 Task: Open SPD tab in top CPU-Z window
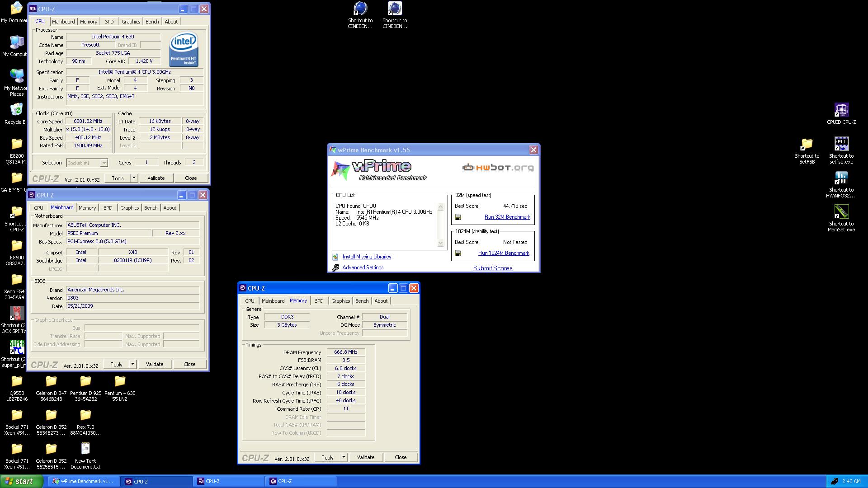coord(109,22)
